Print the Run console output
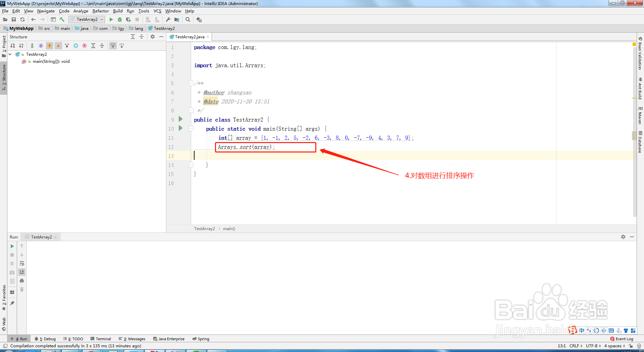 point(22,281)
